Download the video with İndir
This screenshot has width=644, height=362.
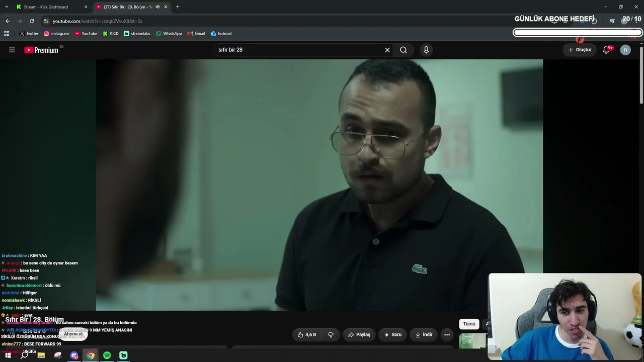click(424, 335)
